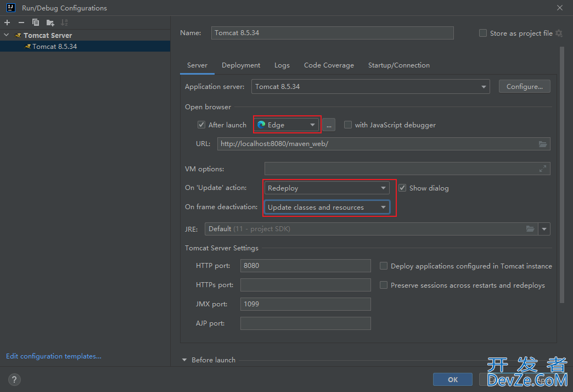
Task: Click the Name input field
Action: [332, 33]
